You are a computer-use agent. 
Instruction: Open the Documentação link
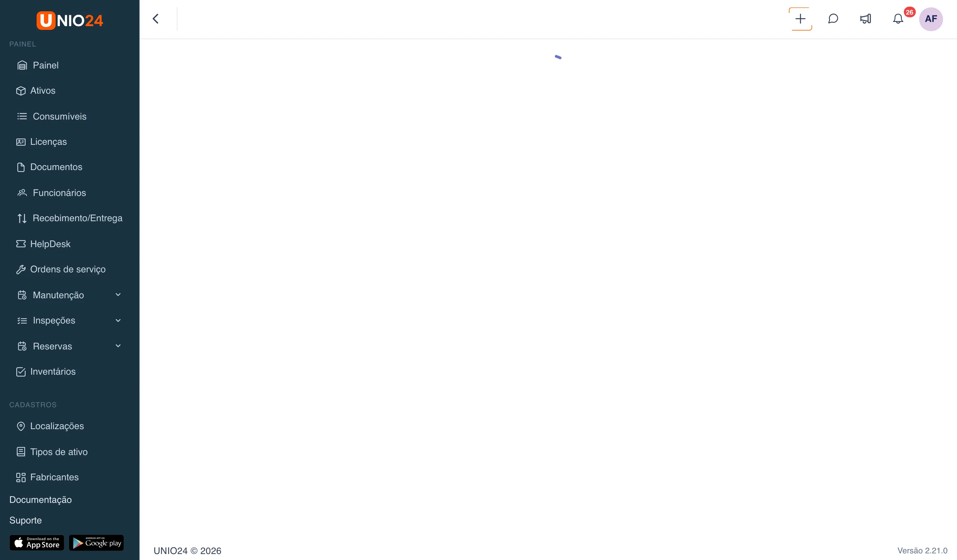pos(41,500)
